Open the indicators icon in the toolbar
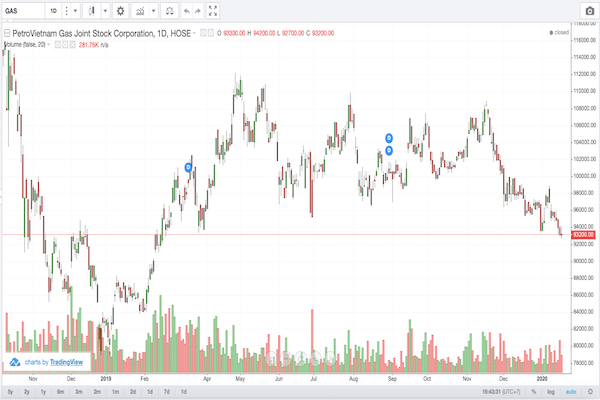Viewport: 600px width, 400px height. (140, 11)
